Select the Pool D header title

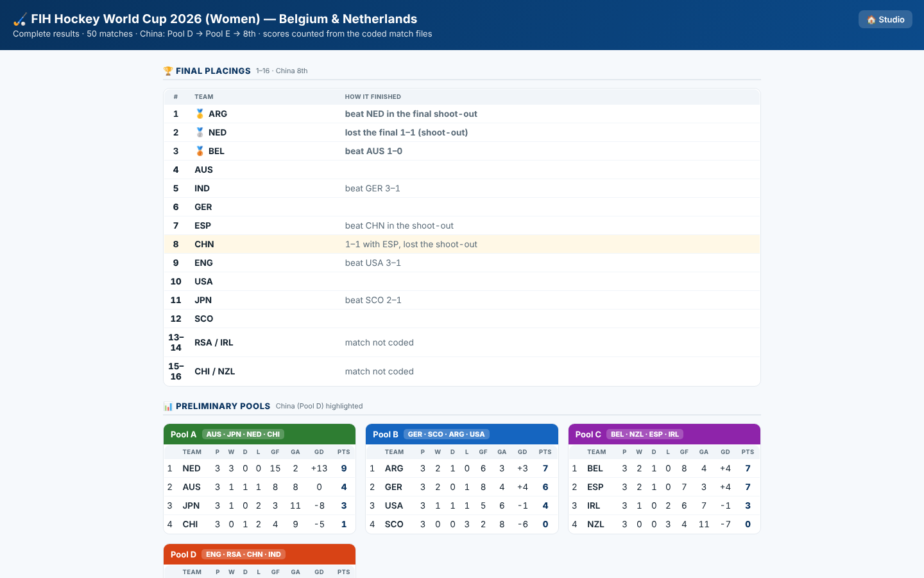[184, 554]
